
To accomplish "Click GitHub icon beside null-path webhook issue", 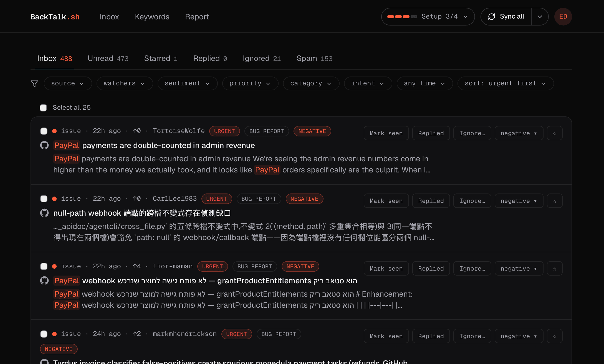I will [x=44, y=213].
